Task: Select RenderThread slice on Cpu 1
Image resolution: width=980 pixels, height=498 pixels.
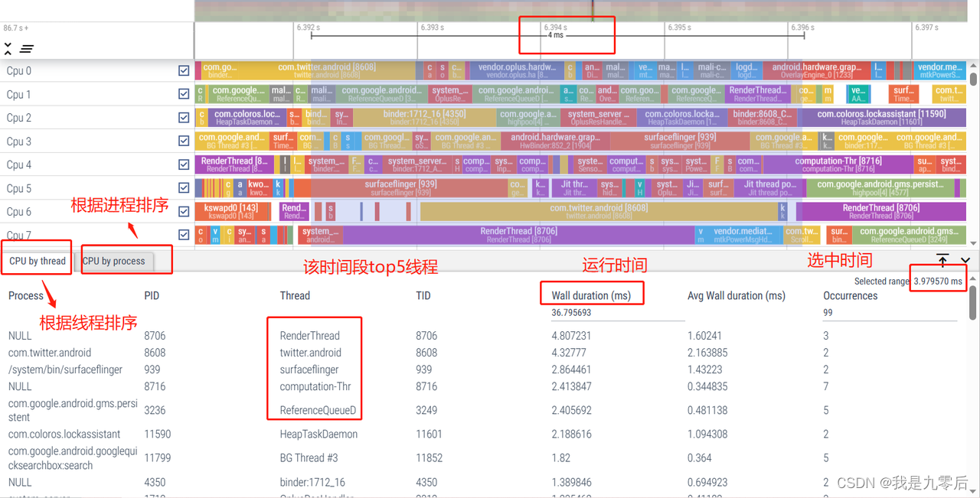Action: pos(756,94)
